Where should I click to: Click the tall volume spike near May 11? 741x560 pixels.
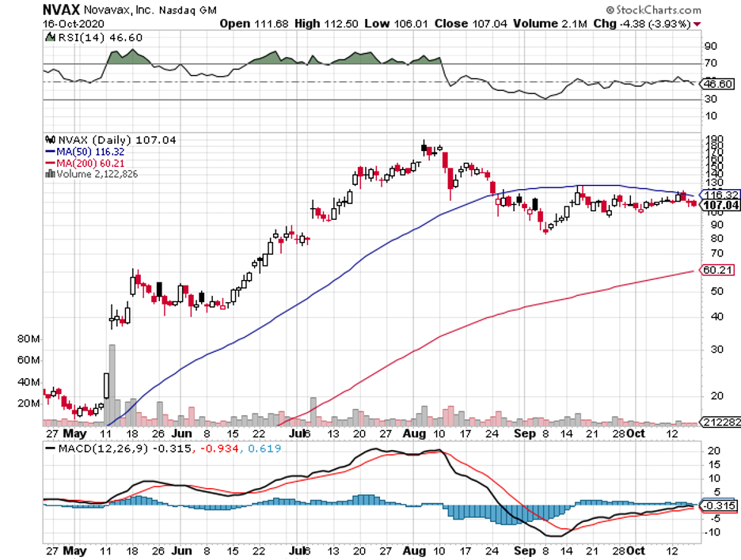point(112,384)
